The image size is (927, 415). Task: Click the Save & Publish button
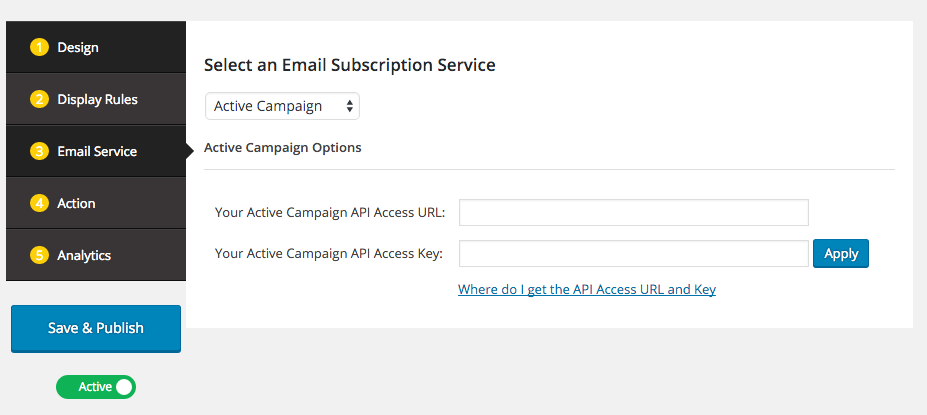[x=96, y=328]
